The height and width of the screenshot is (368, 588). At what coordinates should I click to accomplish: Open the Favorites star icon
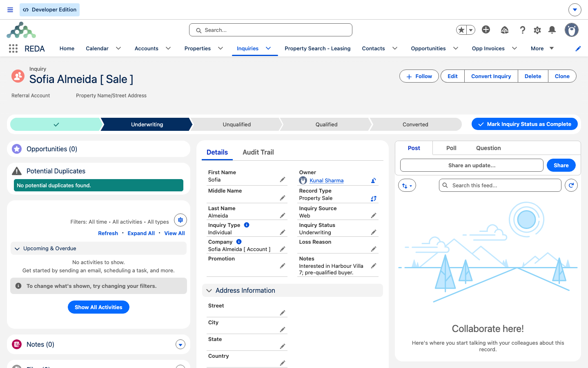pos(461,30)
